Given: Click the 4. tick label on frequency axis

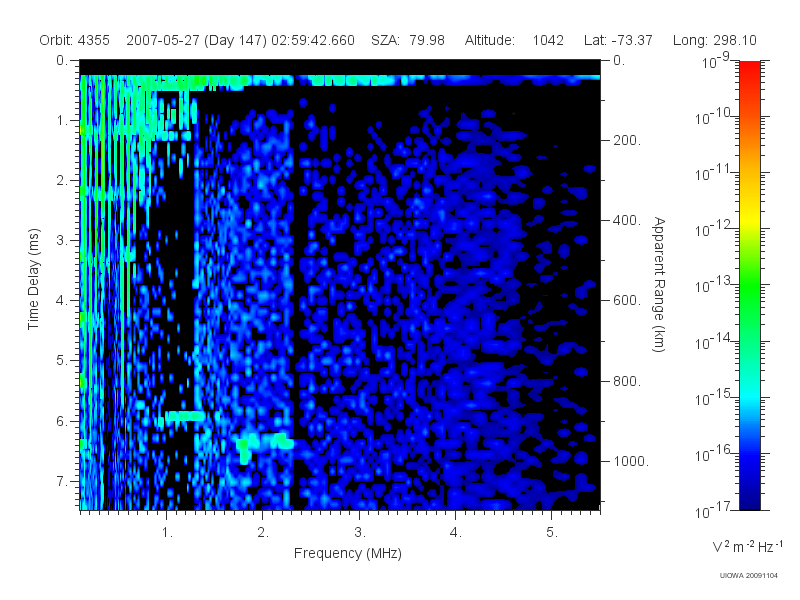Looking at the screenshot, I should pyautogui.click(x=456, y=533).
